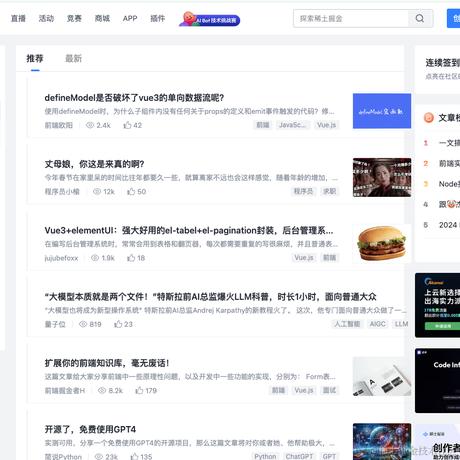Switch to the 最新 tab
The width and height of the screenshot is (460, 460).
[x=73, y=59]
